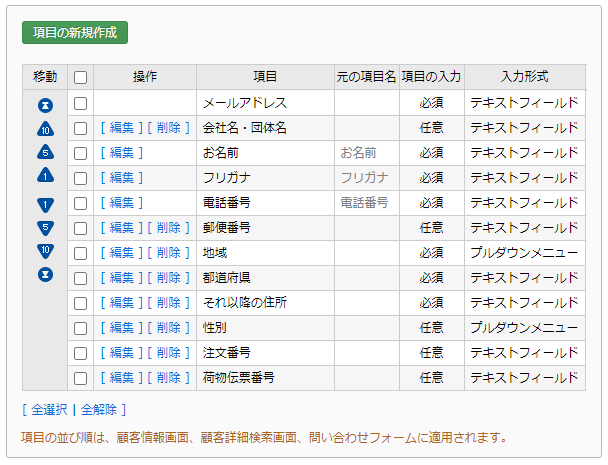
Task: Edit the お名前 item
Action: tap(122, 153)
